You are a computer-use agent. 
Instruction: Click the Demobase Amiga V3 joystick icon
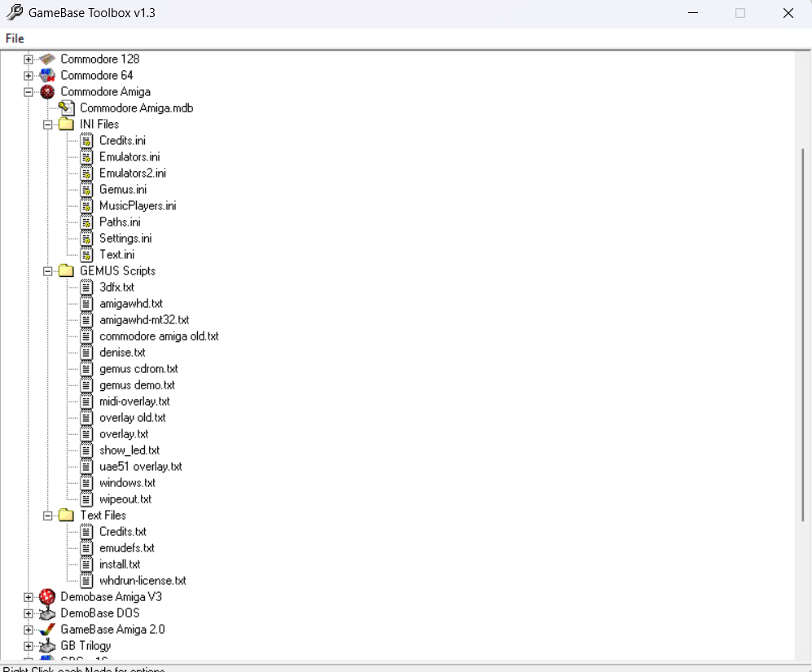pos(47,597)
